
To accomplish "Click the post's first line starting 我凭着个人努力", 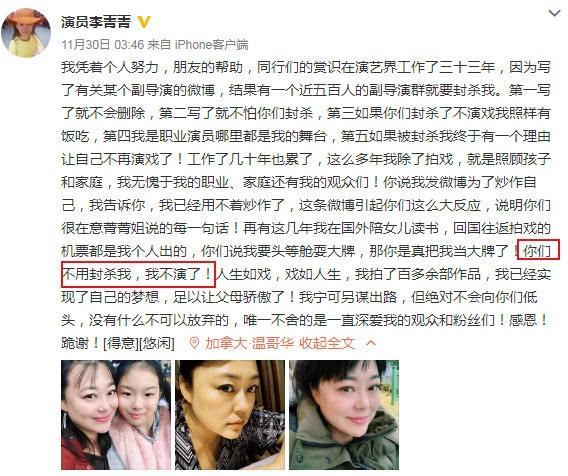I will (x=305, y=67).
